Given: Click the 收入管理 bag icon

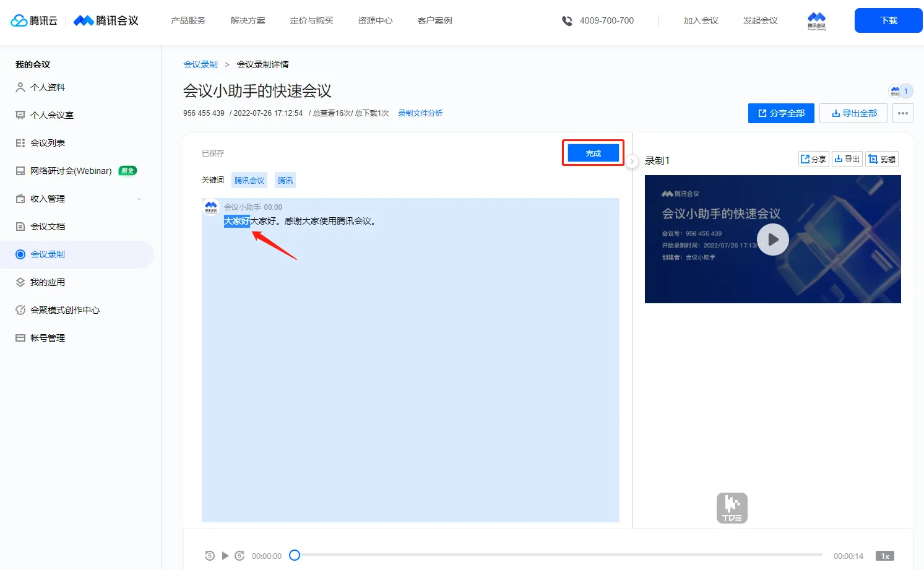Looking at the screenshot, I should point(20,199).
